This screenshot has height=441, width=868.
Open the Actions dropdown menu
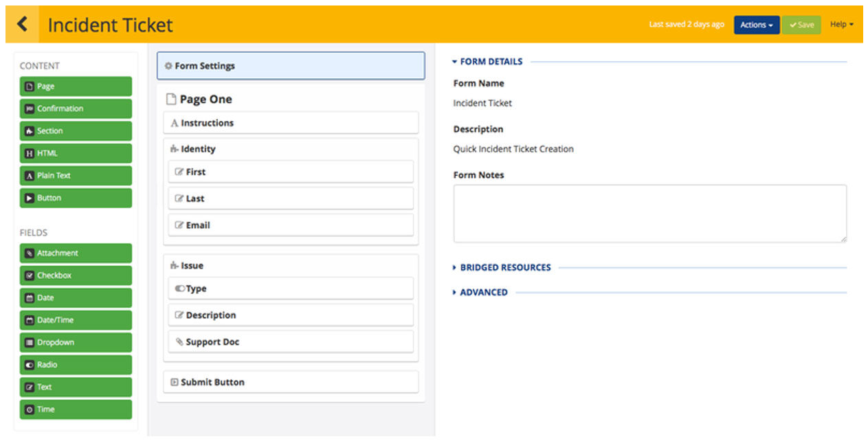756,25
